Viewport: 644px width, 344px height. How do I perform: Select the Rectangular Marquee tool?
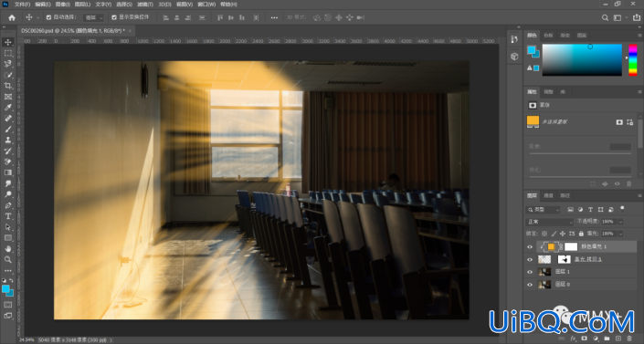(x=8, y=53)
